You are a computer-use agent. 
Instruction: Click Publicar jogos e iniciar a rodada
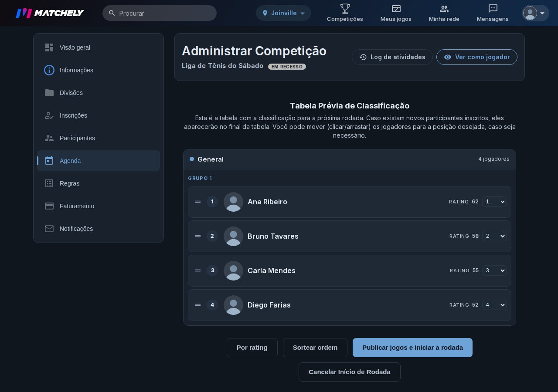click(412, 348)
